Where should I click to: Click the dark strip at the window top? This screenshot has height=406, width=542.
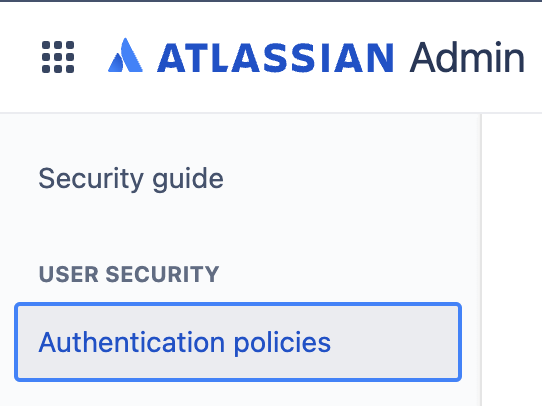(x=271, y=1)
